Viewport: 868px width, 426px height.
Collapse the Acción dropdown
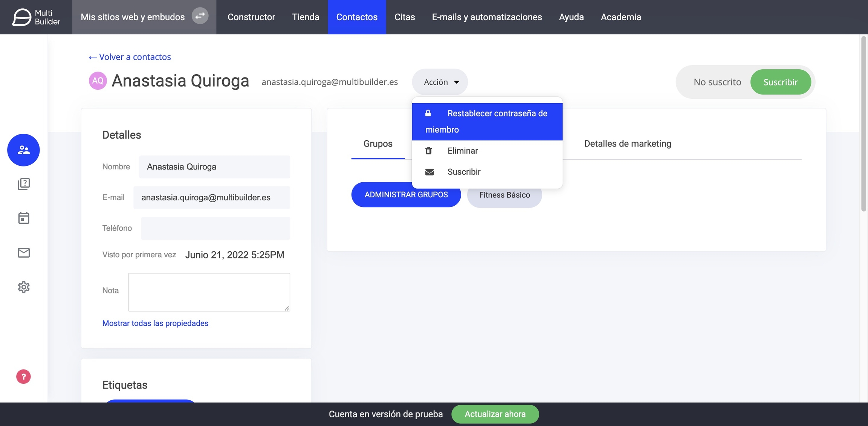tap(440, 82)
